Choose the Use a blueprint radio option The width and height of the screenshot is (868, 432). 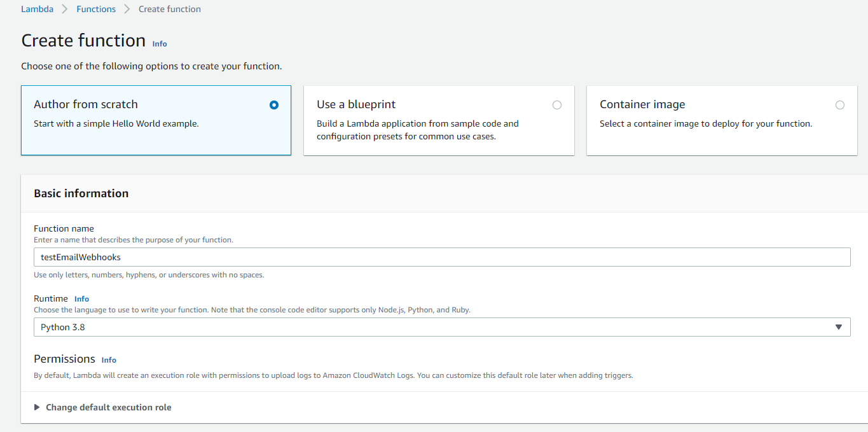[x=557, y=105]
